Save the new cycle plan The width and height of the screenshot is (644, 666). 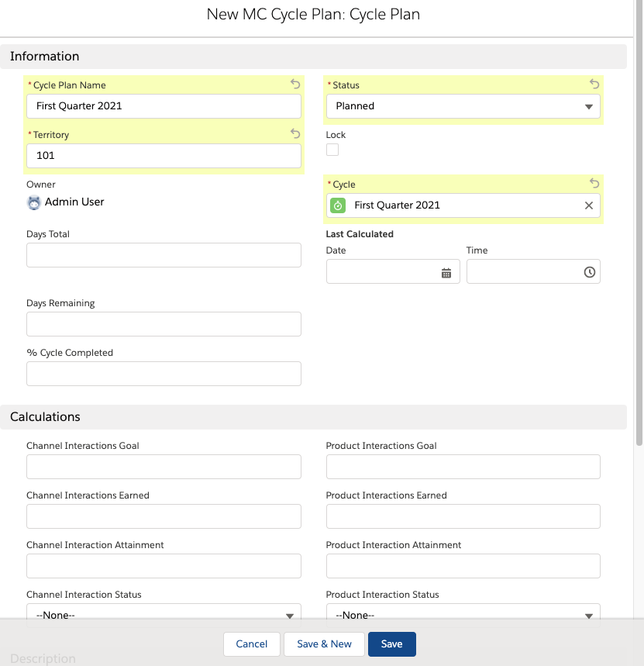[391, 644]
